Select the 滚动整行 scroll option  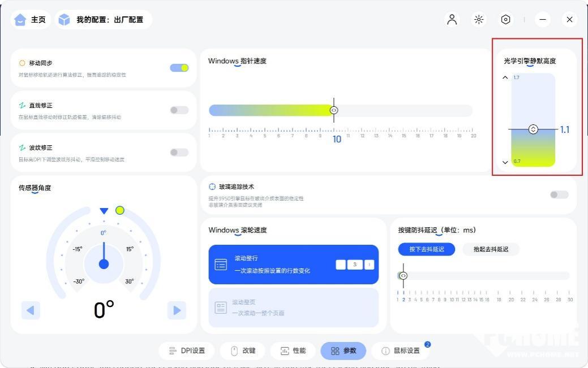(x=293, y=265)
